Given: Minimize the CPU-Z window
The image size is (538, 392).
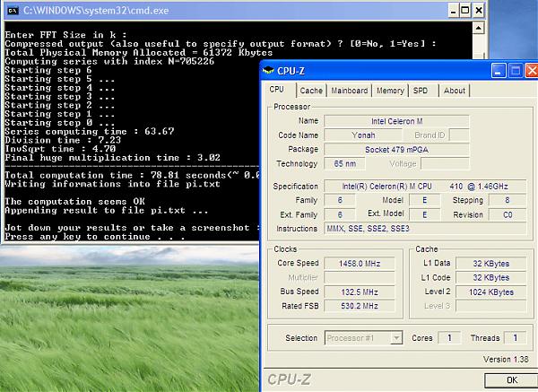Looking at the screenshot, I should point(499,71).
